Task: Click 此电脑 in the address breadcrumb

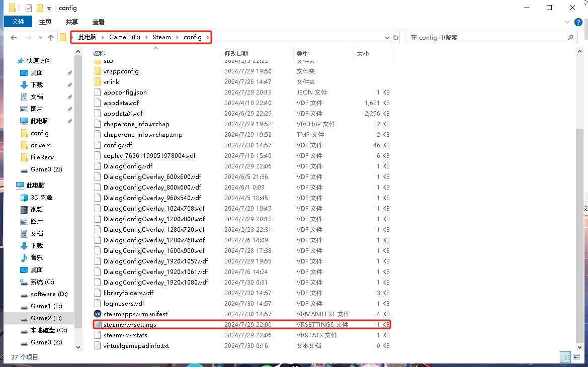Action: [x=88, y=37]
